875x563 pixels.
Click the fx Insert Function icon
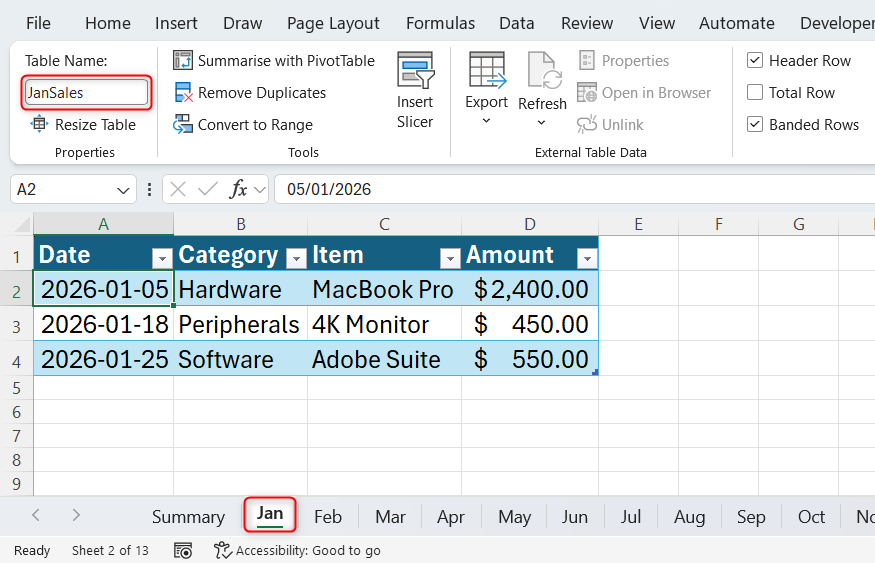[x=238, y=189]
